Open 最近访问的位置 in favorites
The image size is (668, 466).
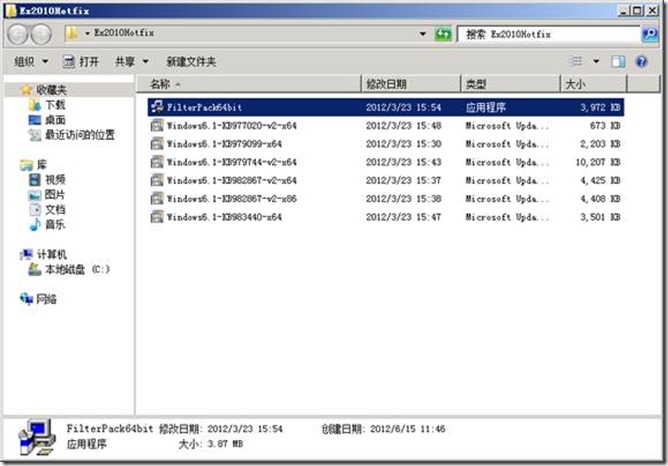[x=80, y=135]
